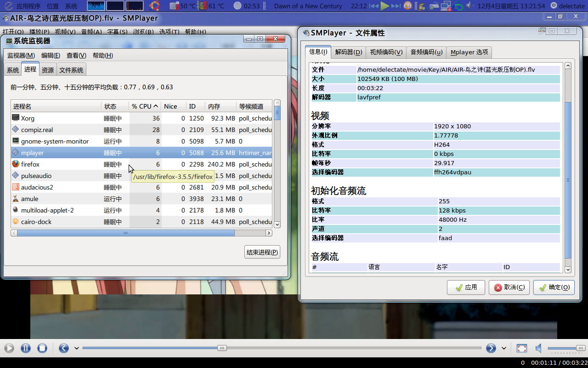Viewport: 588px width, 368px height.
Task: Click the ffh264vdpau codec value
Action: click(x=452, y=172)
